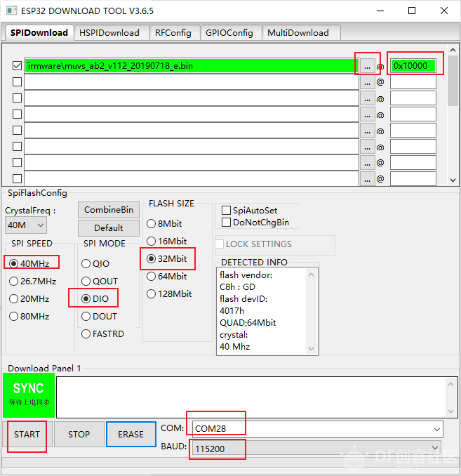Open the SPIDownload tab
The image size is (461, 476).
pyautogui.click(x=39, y=33)
